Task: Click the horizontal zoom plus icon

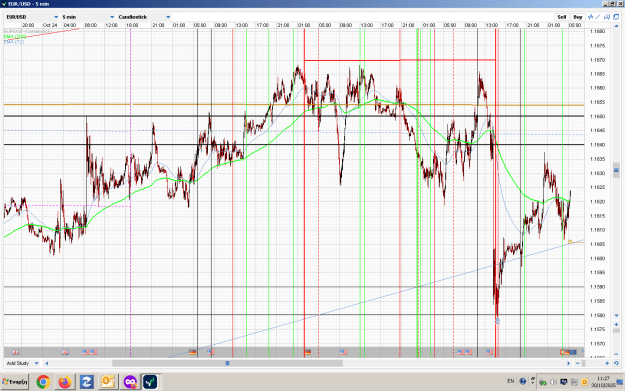Action: (607, 363)
